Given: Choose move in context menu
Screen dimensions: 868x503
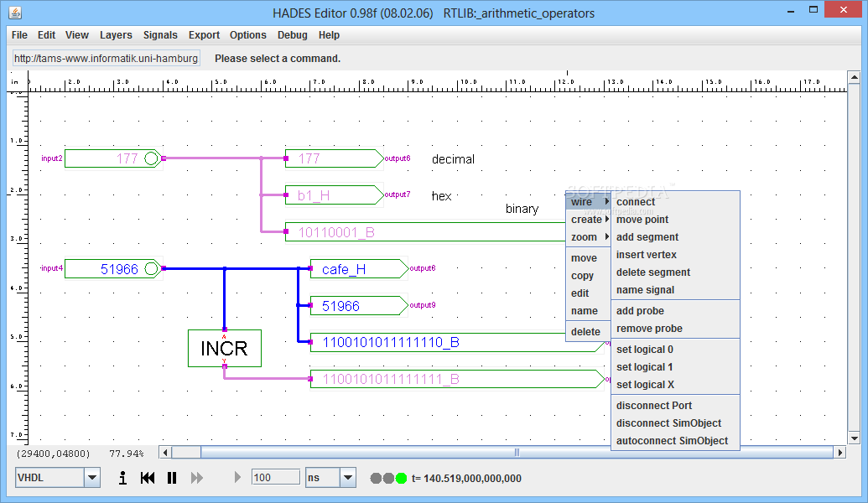Looking at the screenshot, I should (x=588, y=258).
